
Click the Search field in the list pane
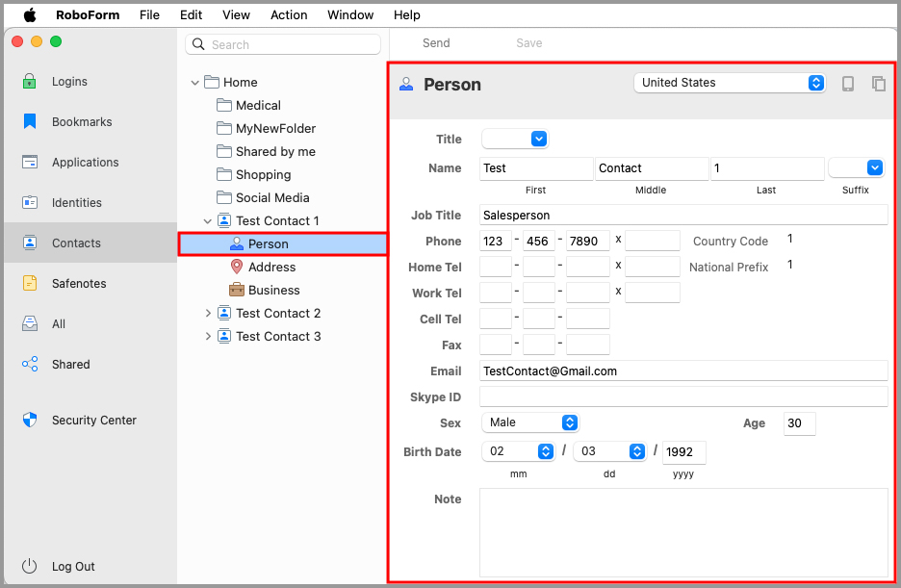click(283, 44)
